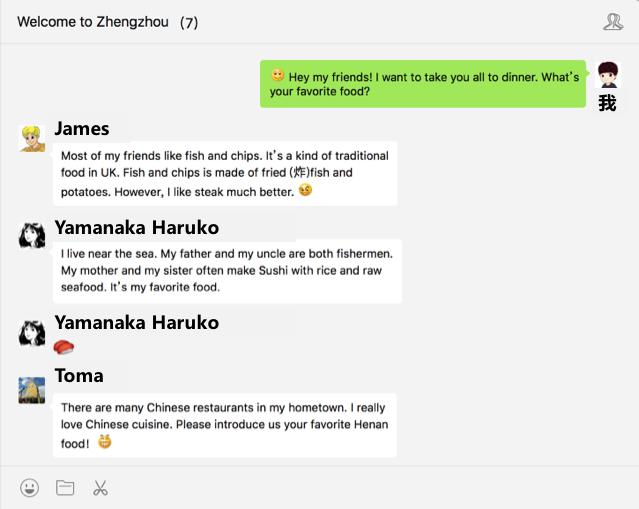
Task: Click the 'Welcome to Zhengzhou' chat title
Action: coord(93,22)
